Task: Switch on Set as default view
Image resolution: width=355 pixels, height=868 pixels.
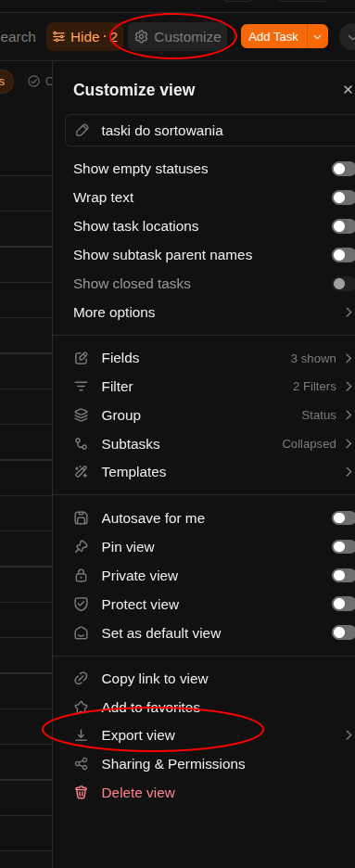Action: point(343,632)
